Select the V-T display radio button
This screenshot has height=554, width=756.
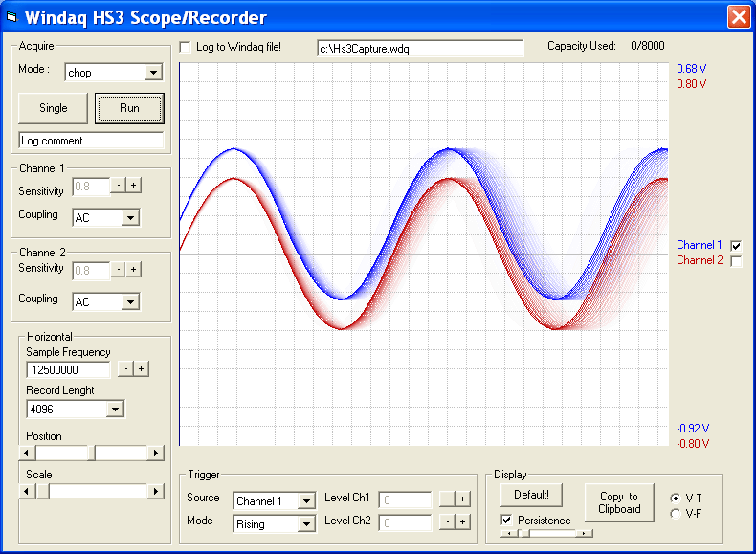click(x=675, y=499)
